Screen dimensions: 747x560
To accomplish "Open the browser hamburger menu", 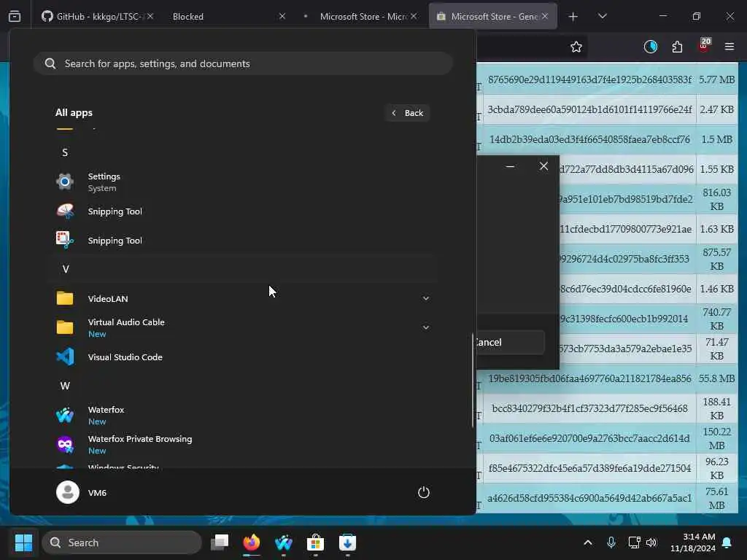I will [729, 47].
